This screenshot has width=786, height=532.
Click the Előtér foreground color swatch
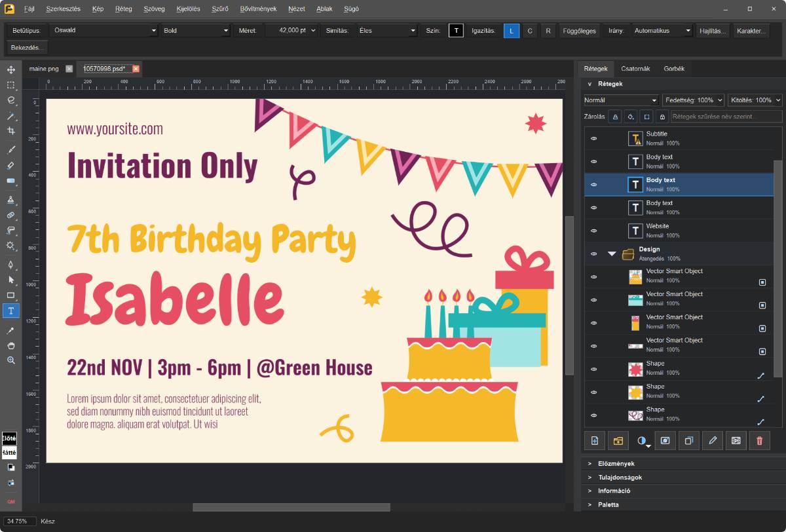point(9,438)
